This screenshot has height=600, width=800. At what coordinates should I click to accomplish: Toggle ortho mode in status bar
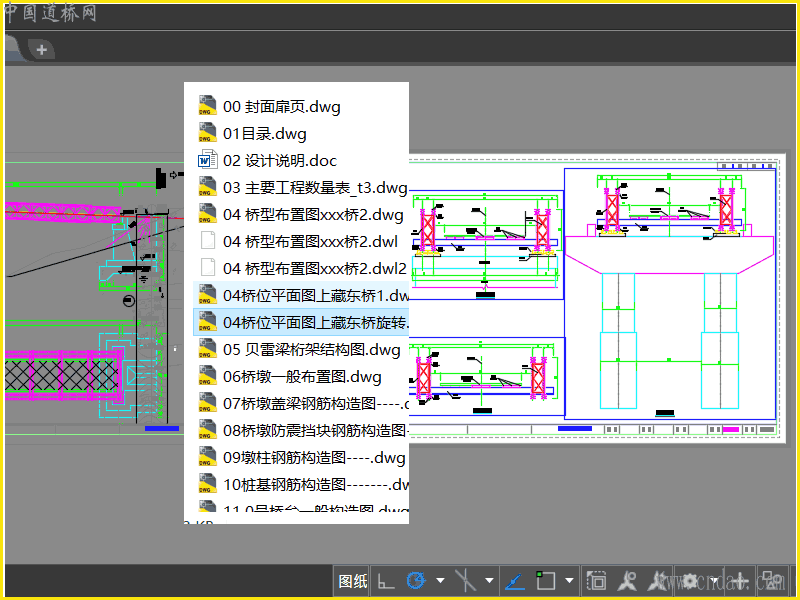coord(386,580)
